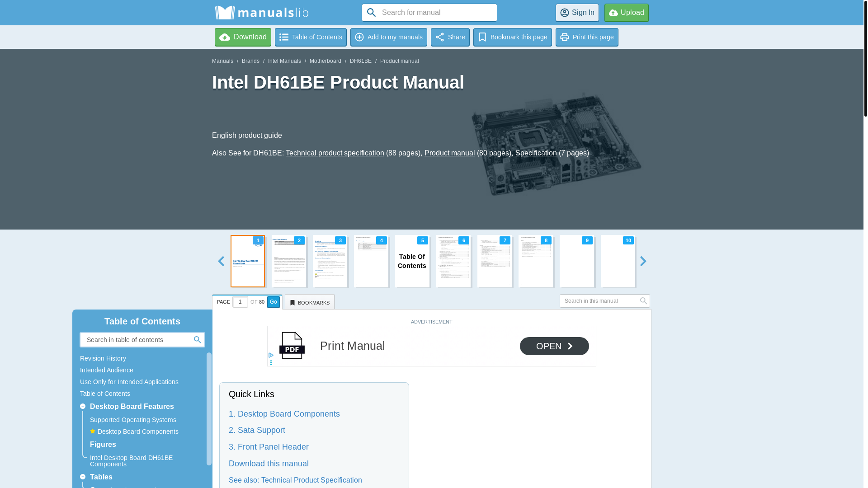Viewport: 868px width, 488px height.
Task: Download the manual via green button
Action: point(243,37)
